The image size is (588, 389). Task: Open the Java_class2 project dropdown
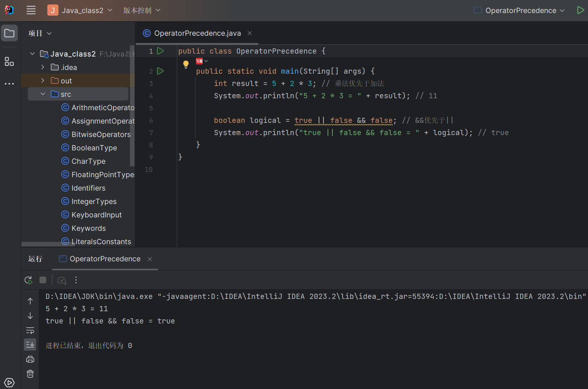coord(80,10)
